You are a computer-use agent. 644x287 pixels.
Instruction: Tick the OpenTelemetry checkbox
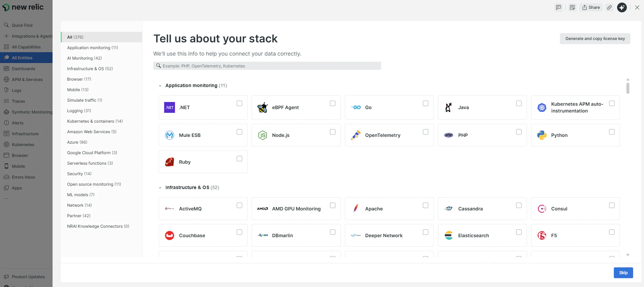pyautogui.click(x=426, y=132)
